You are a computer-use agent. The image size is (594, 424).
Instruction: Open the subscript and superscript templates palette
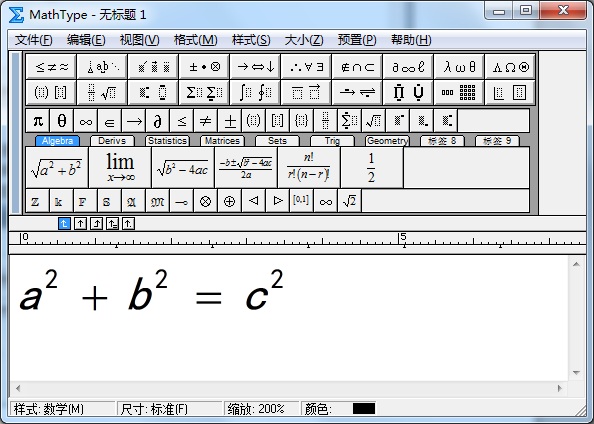(153, 92)
